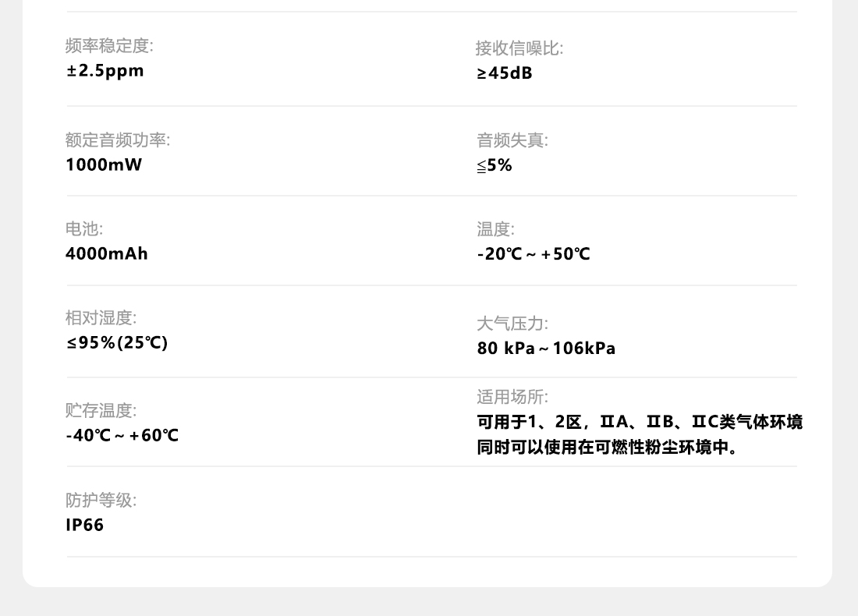Click the 额定音频功率 label
Image resolution: width=858 pixels, height=616 pixels.
click(x=117, y=140)
